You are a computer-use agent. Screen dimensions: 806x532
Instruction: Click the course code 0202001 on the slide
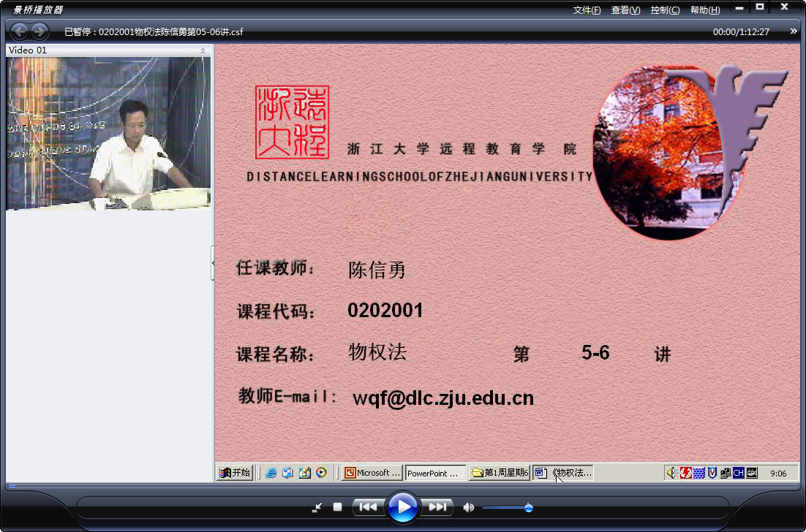coord(385,310)
